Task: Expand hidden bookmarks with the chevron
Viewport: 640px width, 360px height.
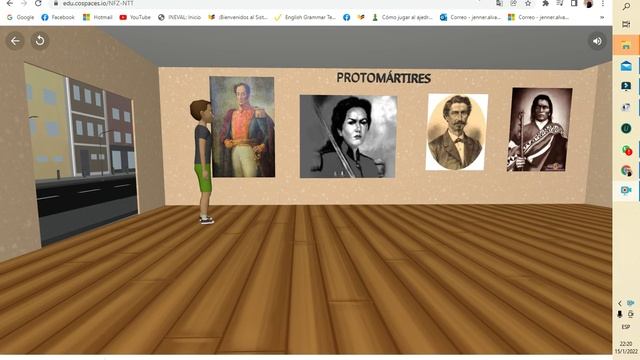Action: pos(602,18)
